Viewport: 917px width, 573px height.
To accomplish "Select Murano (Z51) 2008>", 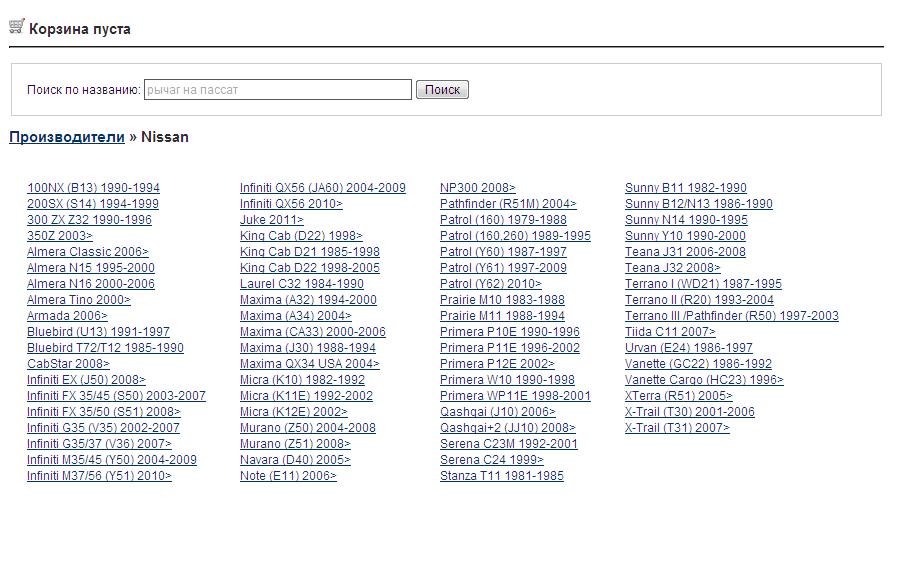I will coord(295,444).
